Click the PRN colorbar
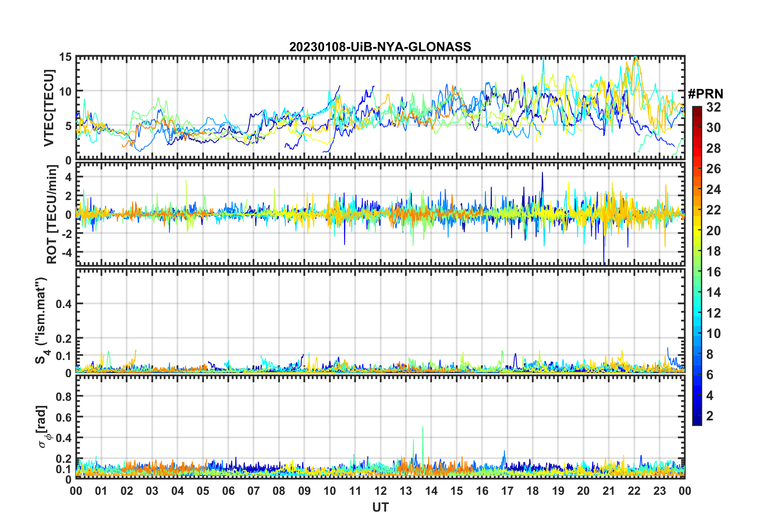The image size is (761, 532). tap(697, 266)
